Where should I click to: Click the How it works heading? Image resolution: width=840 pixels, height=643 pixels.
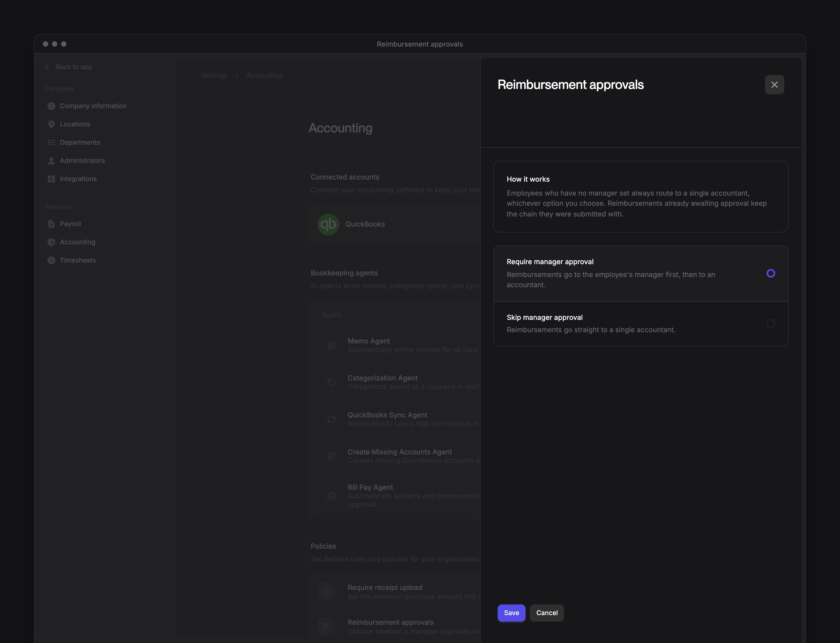[528, 180]
